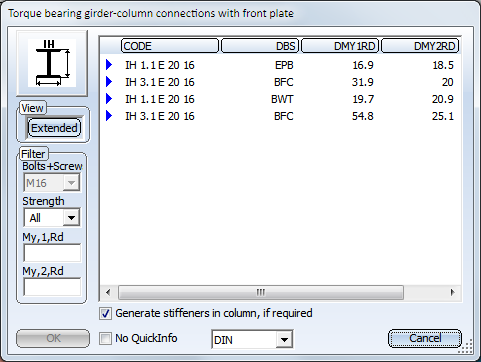The image size is (481, 362).
Task: Sort by the CODE column header
Action: click(x=170, y=46)
